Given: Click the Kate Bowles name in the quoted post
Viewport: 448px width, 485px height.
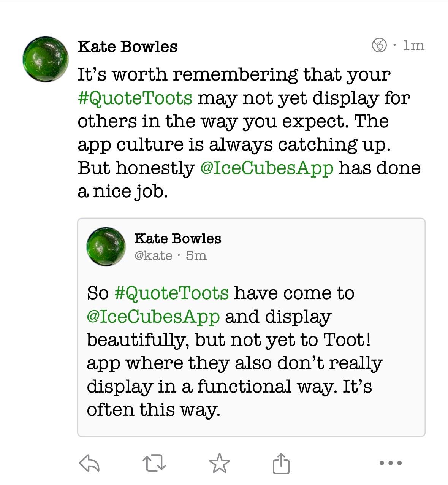Looking at the screenshot, I should click(x=178, y=238).
